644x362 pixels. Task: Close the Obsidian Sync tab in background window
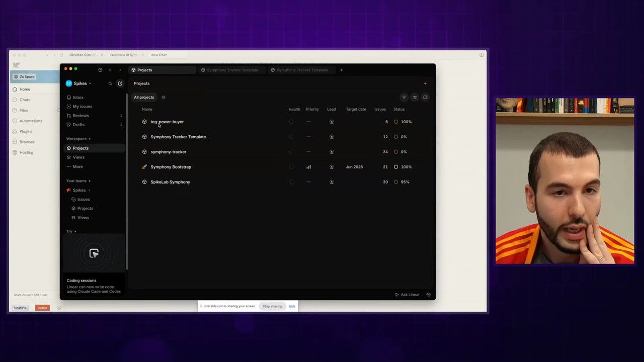tap(102, 55)
